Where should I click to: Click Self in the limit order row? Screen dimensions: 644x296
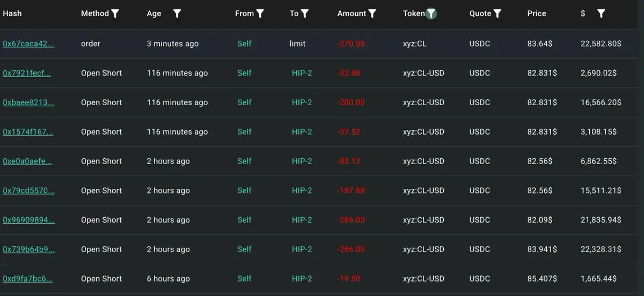tap(244, 44)
